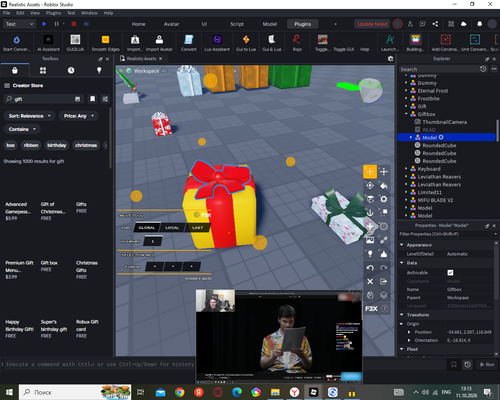This screenshot has height=400, width=500.
Task: Set F3X move axes to LOCAL
Action: coord(172,228)
